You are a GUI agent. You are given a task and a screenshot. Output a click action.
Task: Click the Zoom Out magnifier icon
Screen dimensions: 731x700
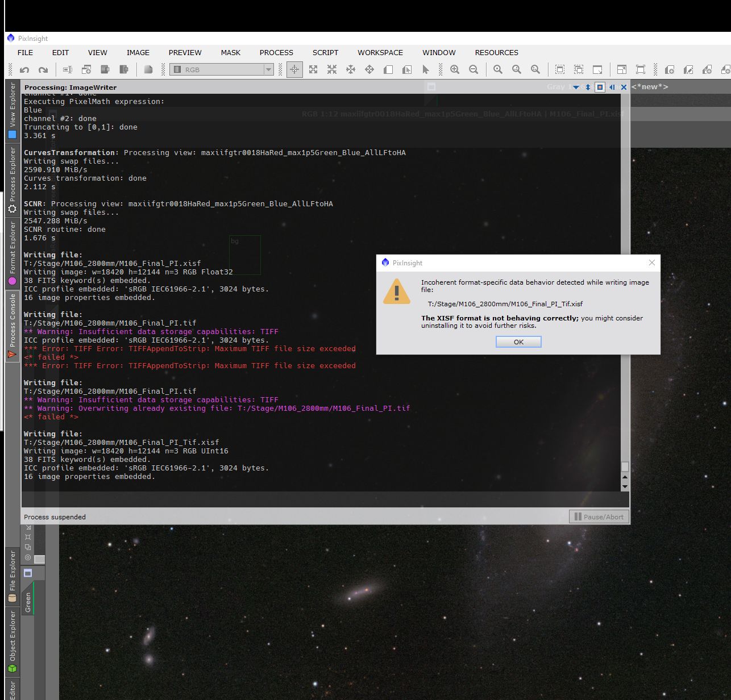(474, 69)
